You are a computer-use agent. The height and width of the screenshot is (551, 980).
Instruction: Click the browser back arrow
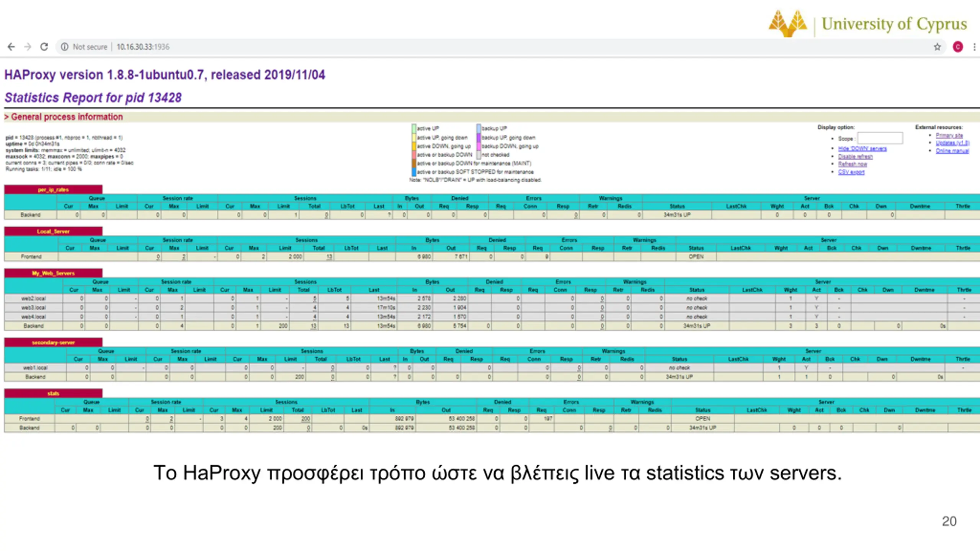(x=11, y=47)
